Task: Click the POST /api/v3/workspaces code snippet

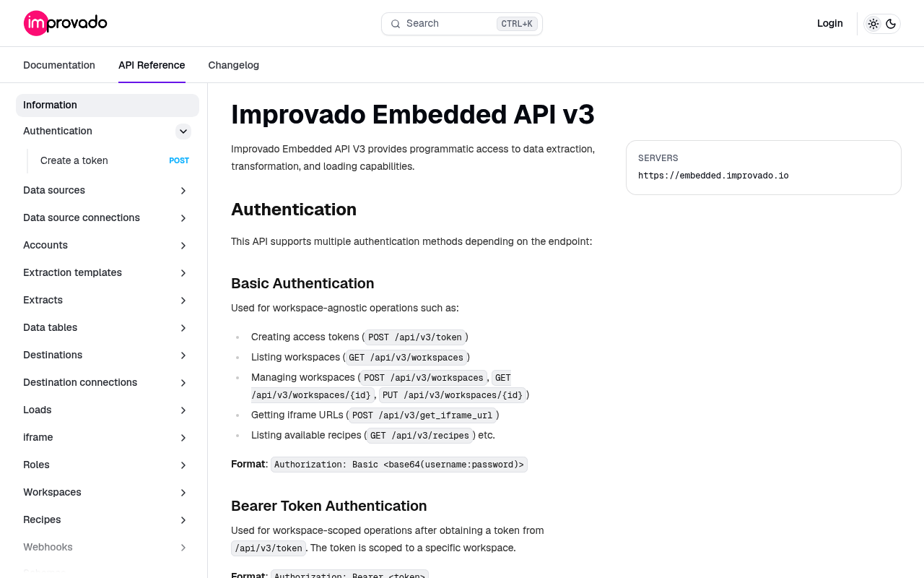Action: tap(424, 378)
